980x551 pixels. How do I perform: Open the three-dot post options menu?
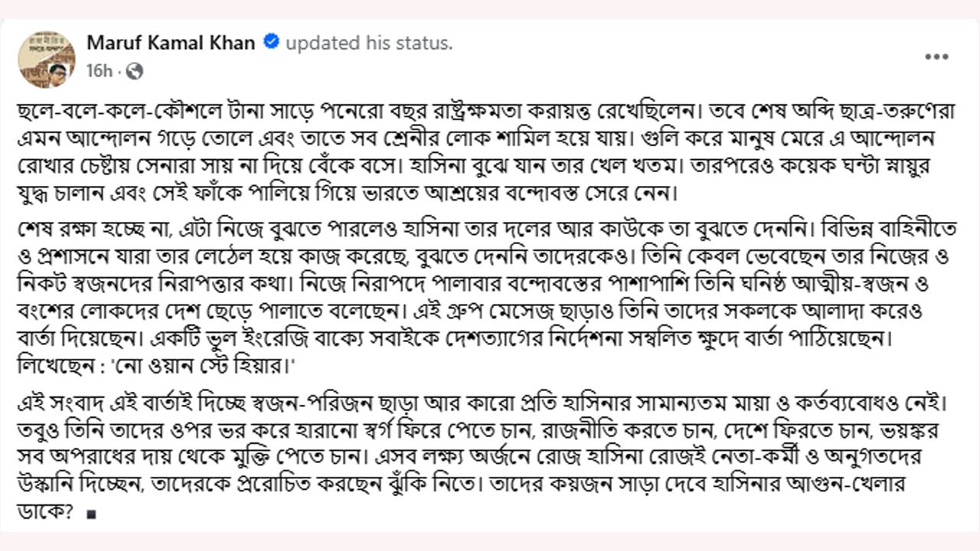click(937, 58)
